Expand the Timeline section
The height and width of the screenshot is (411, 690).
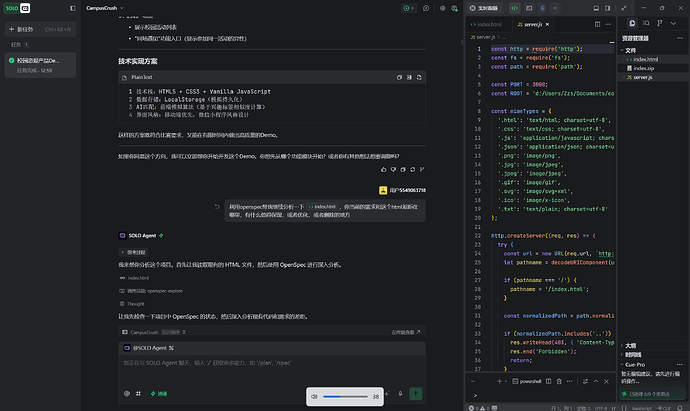point(631,355)
